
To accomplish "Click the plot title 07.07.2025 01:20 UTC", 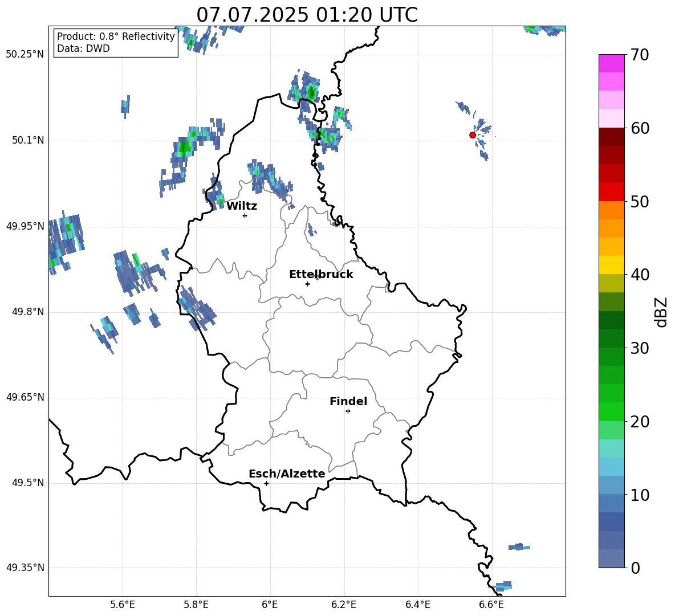I will tap(307, 15).
